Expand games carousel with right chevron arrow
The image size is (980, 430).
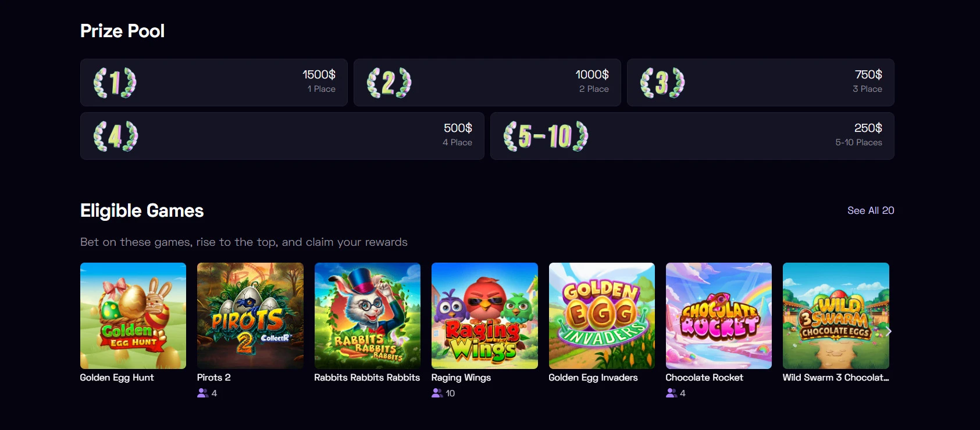[x=888, y=331]
